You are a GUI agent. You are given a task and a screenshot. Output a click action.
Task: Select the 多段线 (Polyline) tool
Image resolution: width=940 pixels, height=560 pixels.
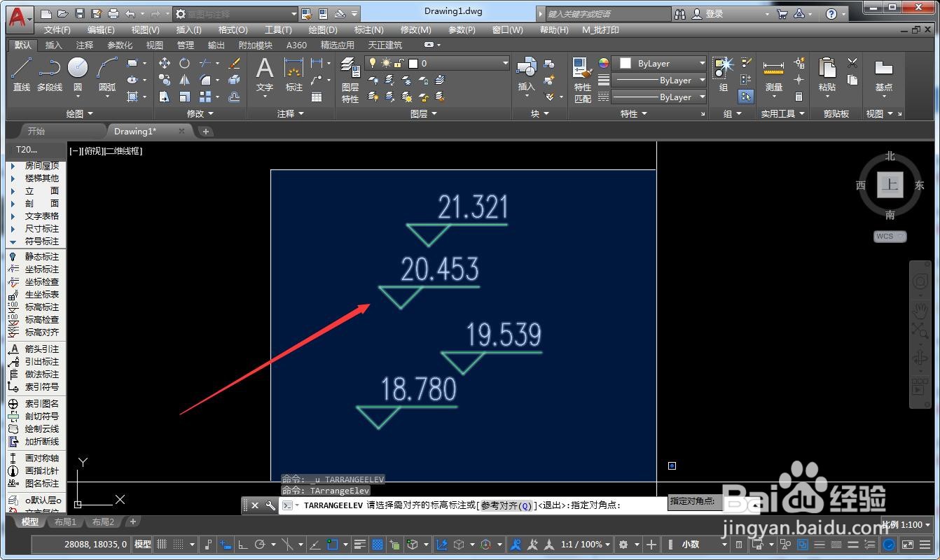pyautogui.click(x=50, y=74)
